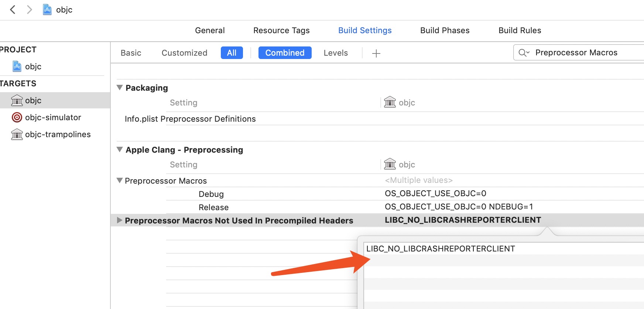The height and width of the screenshot is (309, 644).
Task: Click the objc project file icon in breadcrumb
Action: tap(47, 10)
